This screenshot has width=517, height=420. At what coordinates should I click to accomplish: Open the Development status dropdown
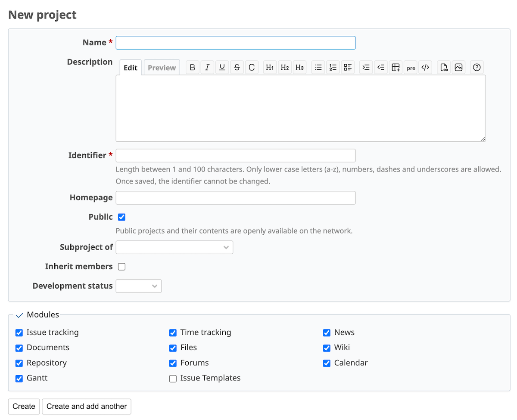(138, 286)
